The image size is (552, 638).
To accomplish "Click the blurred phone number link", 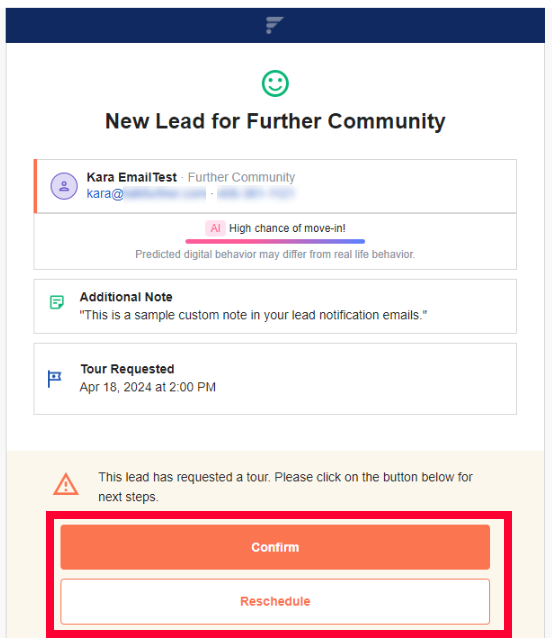I will coord(256,194).
